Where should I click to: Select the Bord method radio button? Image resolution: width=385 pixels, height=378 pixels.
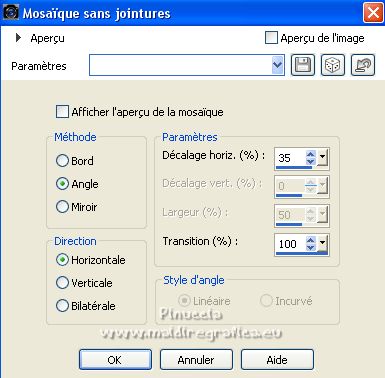[62, 161]
